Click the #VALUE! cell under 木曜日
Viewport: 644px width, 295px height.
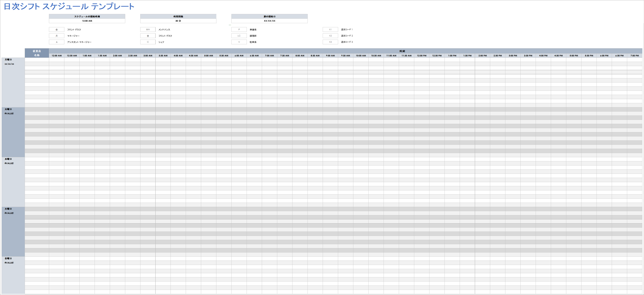(x=9, y=213)
